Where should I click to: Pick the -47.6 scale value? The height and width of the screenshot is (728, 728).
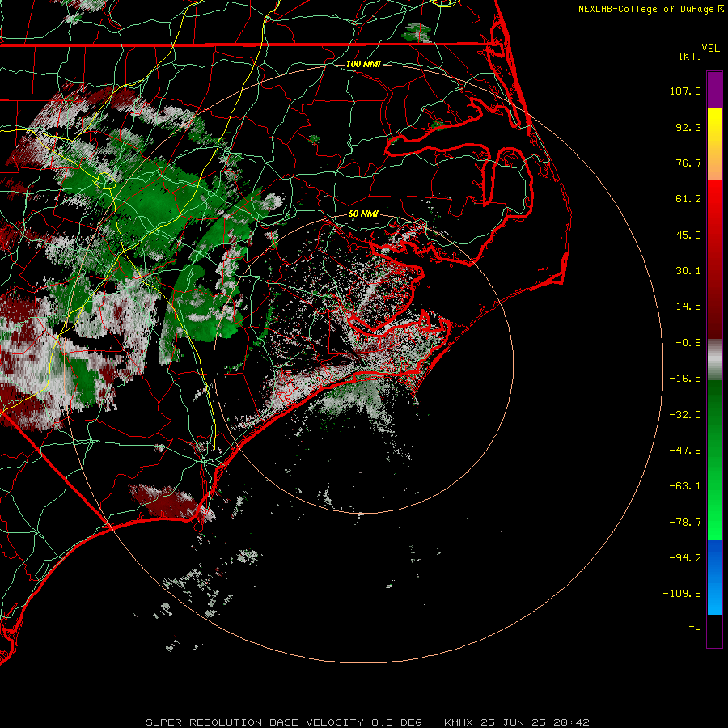(685, 451)
